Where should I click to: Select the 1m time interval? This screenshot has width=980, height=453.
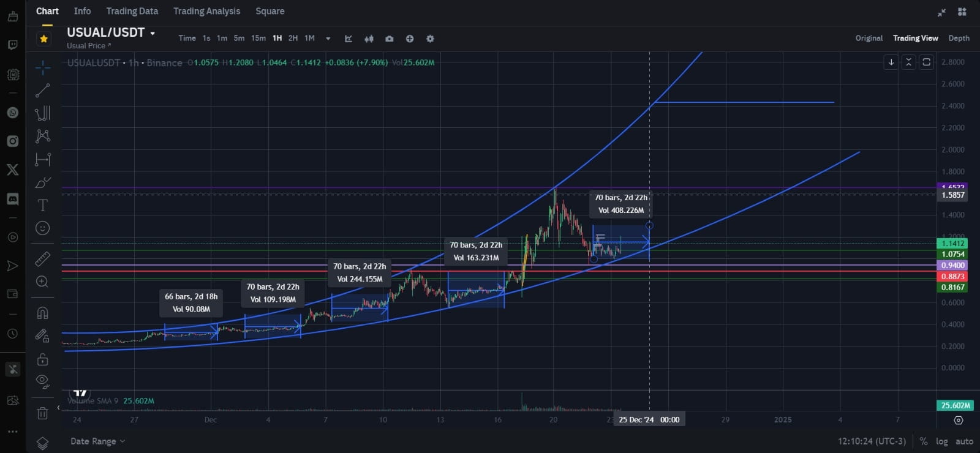coord(222,38)
